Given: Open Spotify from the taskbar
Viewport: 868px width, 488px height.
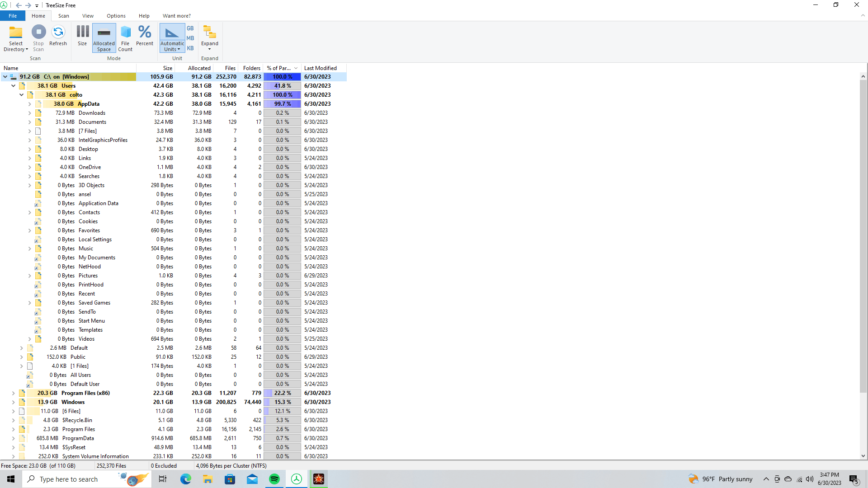Looking at the screenshot, I should click(274, 479).
